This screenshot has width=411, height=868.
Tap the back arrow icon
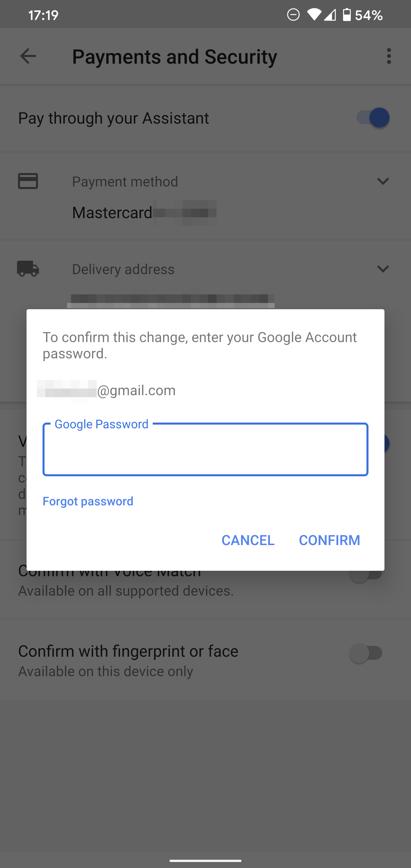(x=28, y=56)
